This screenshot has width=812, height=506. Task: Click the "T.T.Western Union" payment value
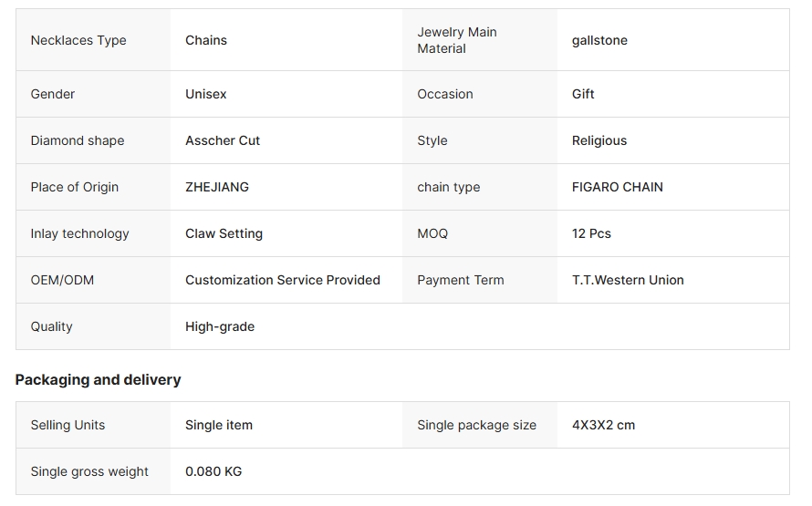click(628, 280)
